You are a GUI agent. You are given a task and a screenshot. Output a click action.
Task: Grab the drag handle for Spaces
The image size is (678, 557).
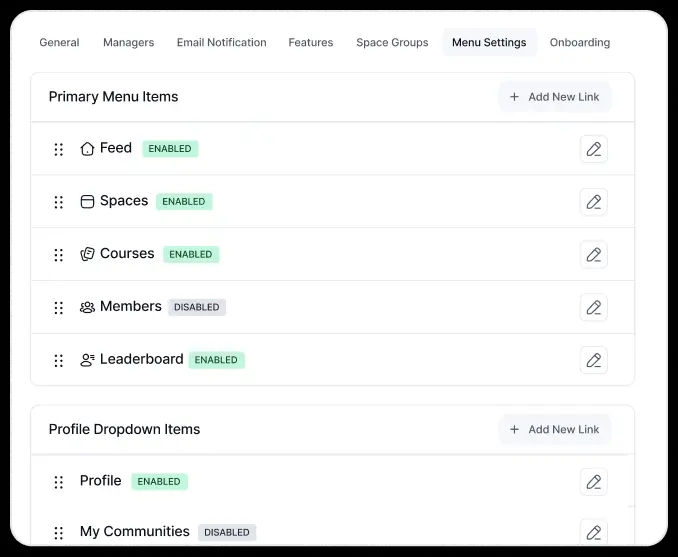point(58,202)
